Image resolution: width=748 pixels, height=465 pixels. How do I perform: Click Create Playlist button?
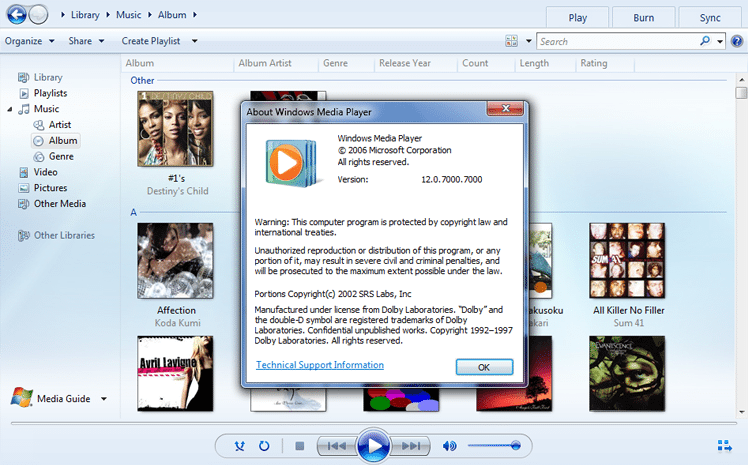[151, 41]
